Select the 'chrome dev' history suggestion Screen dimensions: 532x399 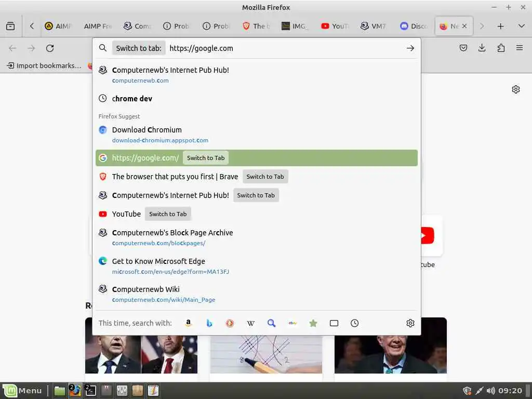tap(257, 98)
